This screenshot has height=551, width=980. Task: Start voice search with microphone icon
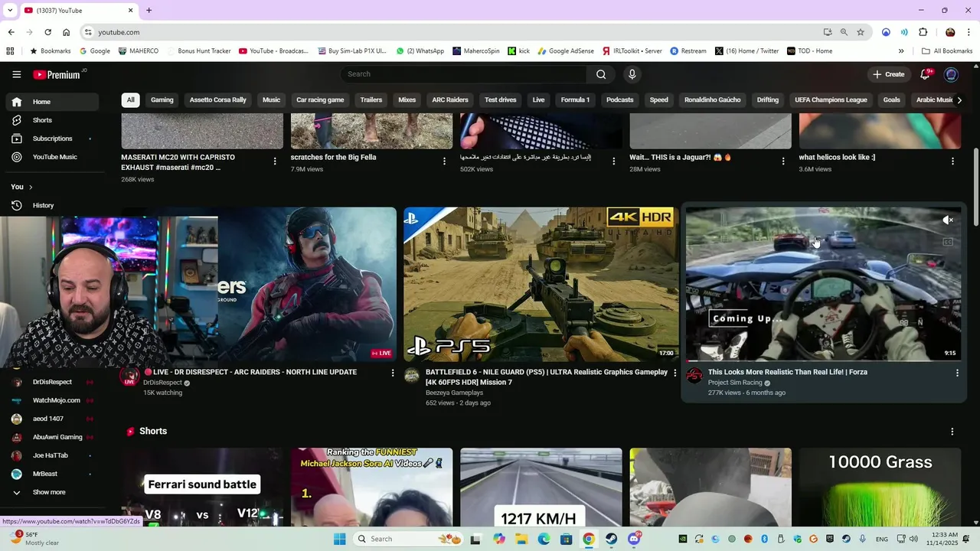(632, 74)
